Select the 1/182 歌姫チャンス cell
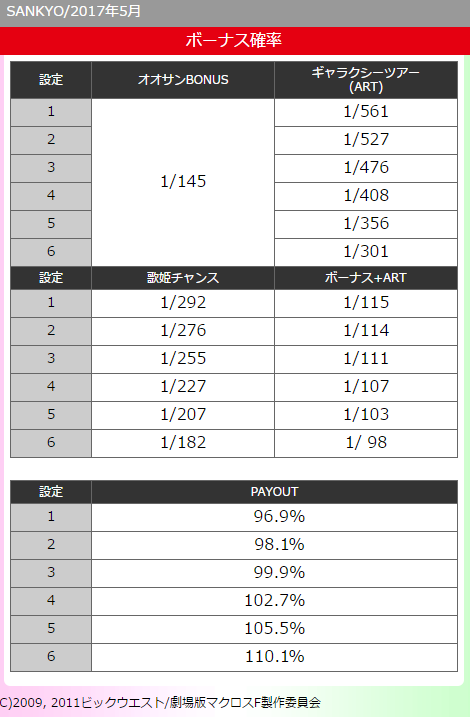Viewport: 470px width, 717px height. coord(183,443)
